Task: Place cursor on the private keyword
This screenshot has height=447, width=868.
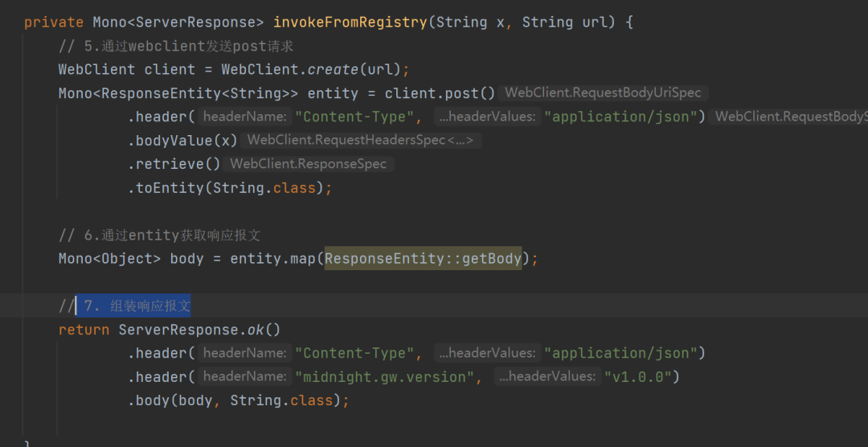Action: tap(55, 23)
